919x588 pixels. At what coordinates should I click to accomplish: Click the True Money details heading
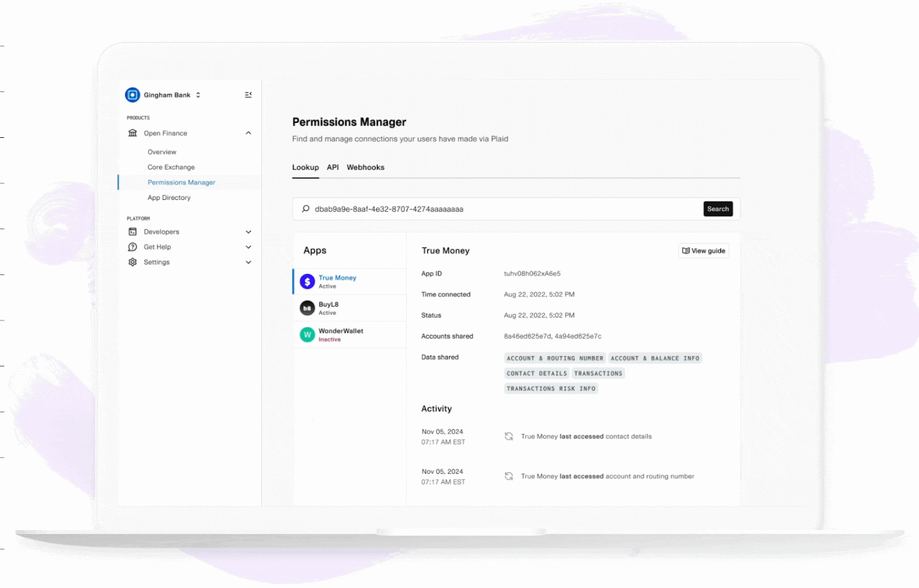click(446, 251)
